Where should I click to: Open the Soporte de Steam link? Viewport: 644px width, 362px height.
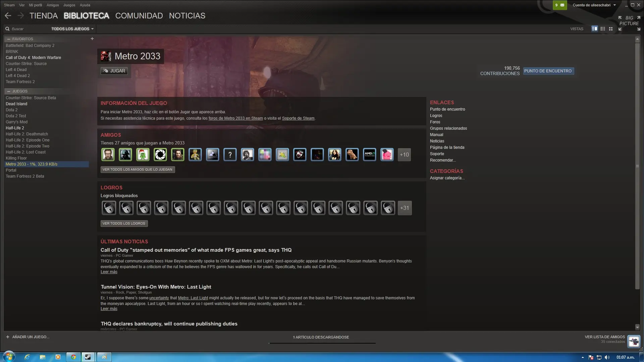click(x=298, y=118)
